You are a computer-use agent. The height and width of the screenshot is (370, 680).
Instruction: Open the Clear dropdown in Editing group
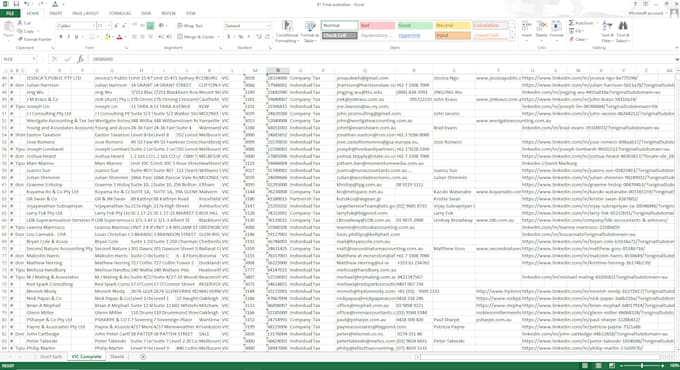coord(580,39)
